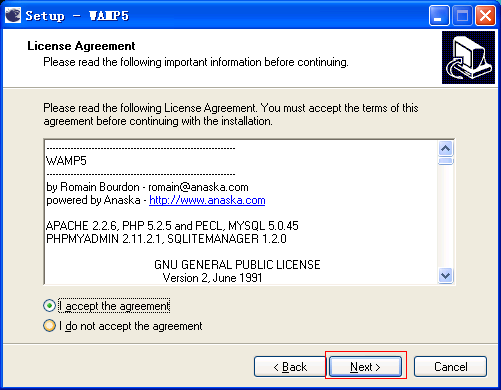Click the "License Agreement" heading

coord(81,46)
